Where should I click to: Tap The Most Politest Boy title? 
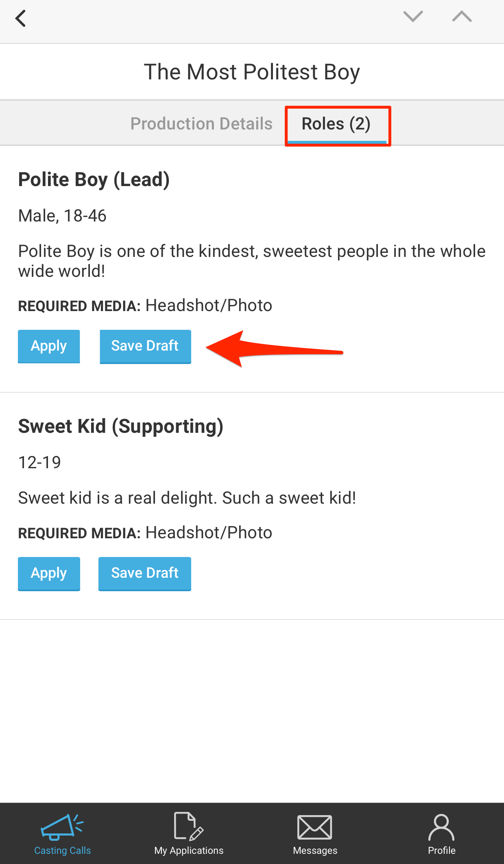[x=252, y=72]
